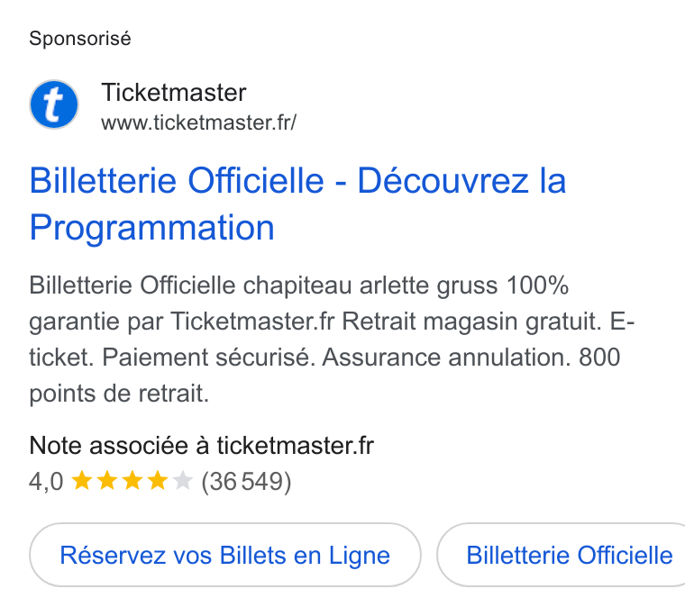The height and width of the screenshot is (616, 685).
Task: Click the word Programmation in the headline
Action: pyautogui.click(x=151, y=228)
